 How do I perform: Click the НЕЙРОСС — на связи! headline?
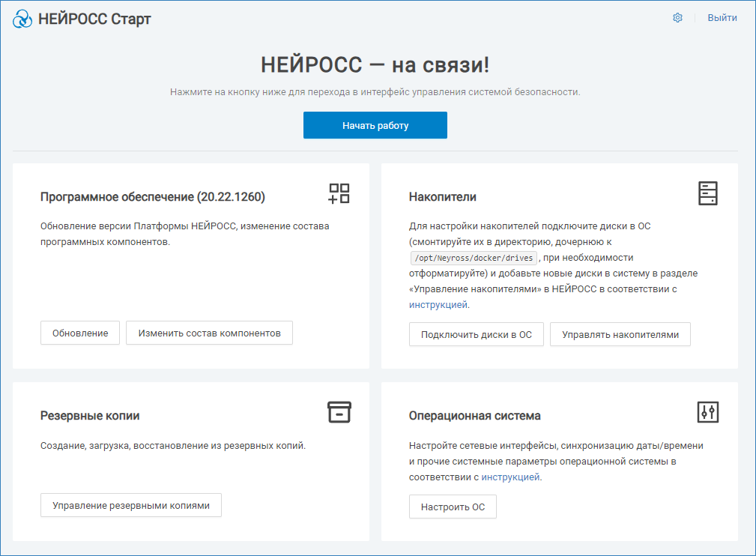tap(375, 65)
